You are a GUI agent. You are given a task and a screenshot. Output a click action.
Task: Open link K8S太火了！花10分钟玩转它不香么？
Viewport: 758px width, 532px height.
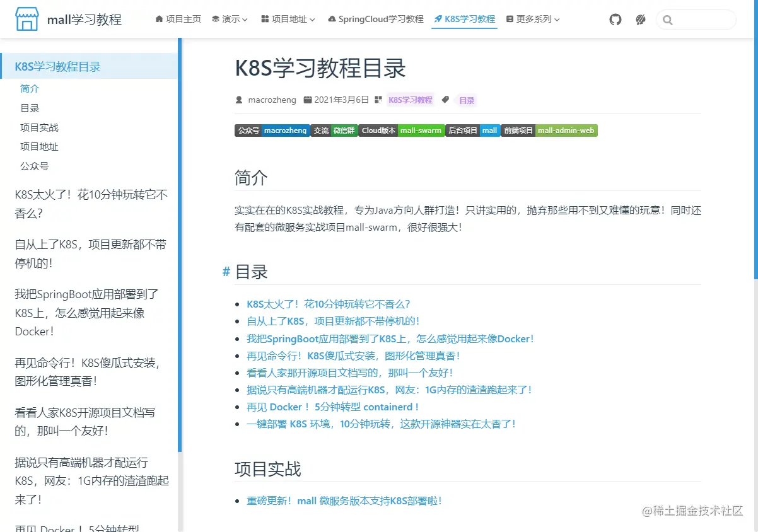329,304
